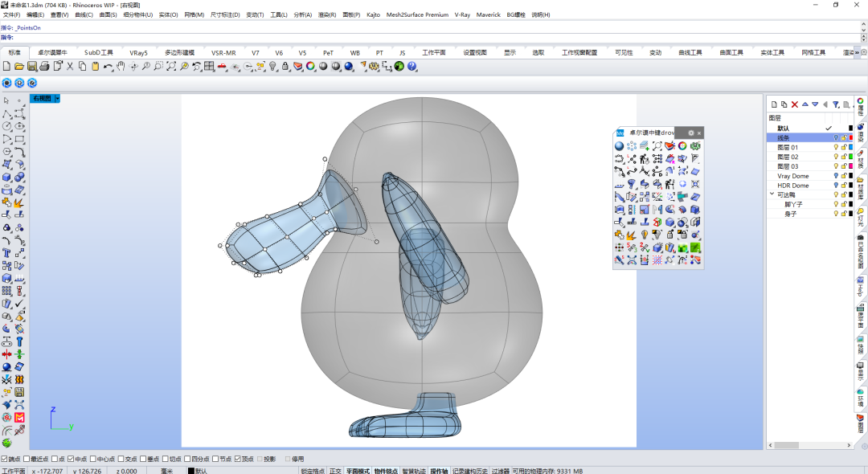This screenshot has height=474, width=868.
Task: Toggle visibility bulb of 图层 01
Action: 836,147
